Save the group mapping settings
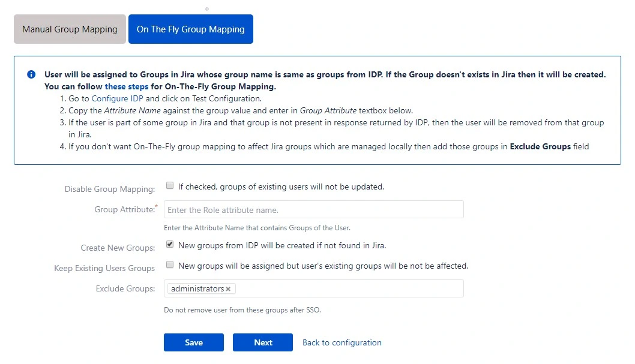 tap(194, 342)
